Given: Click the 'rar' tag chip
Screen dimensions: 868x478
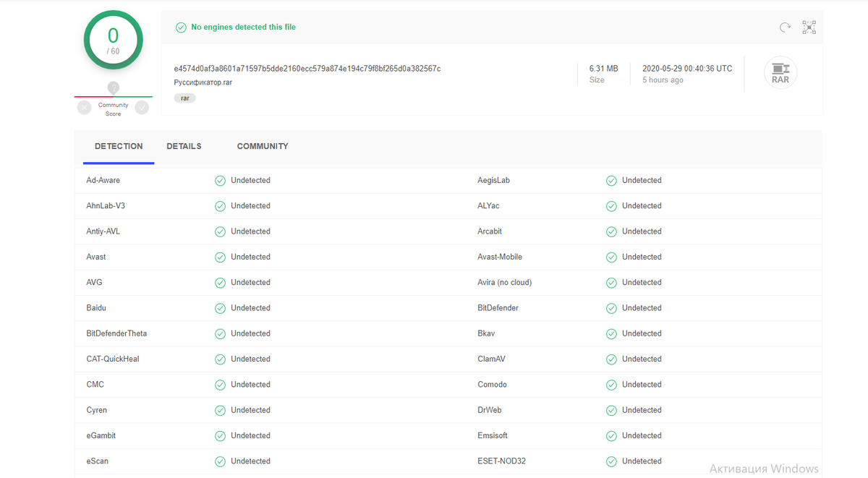Looking at the screenshot, I should [x=184, y=98].
